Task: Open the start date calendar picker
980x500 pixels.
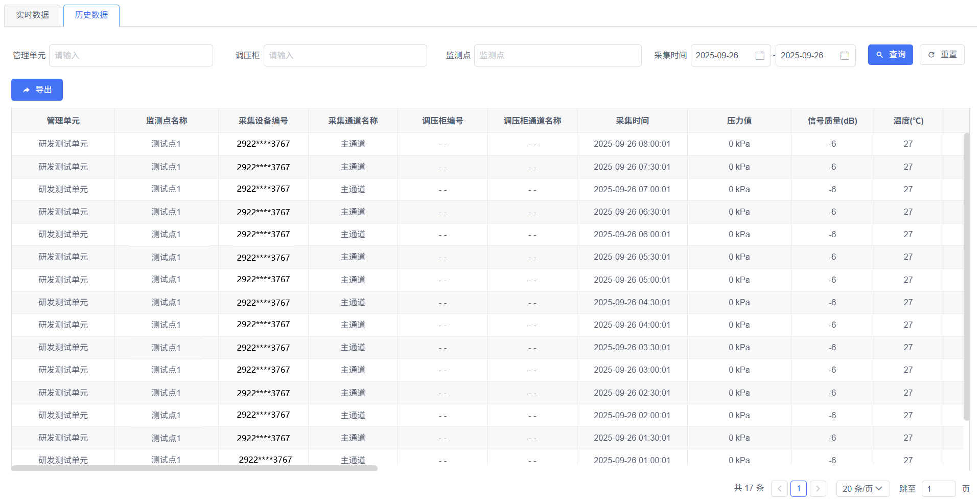Action: pos(759,55)
